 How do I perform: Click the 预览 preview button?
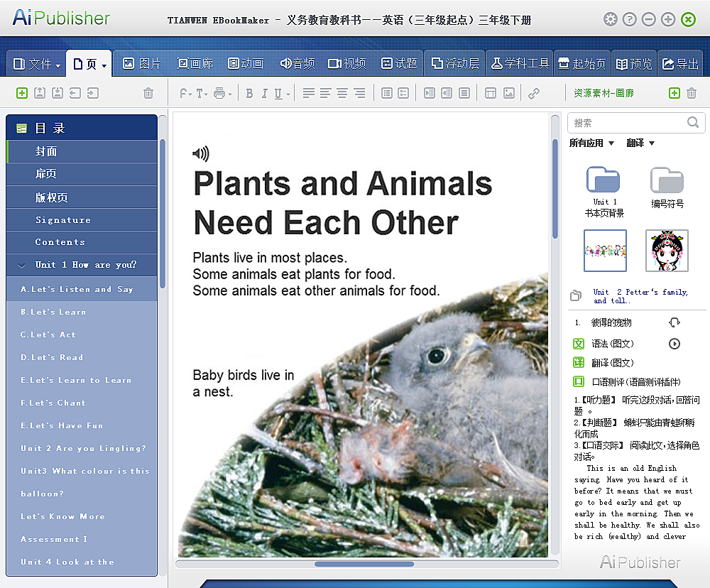[634, 64]
